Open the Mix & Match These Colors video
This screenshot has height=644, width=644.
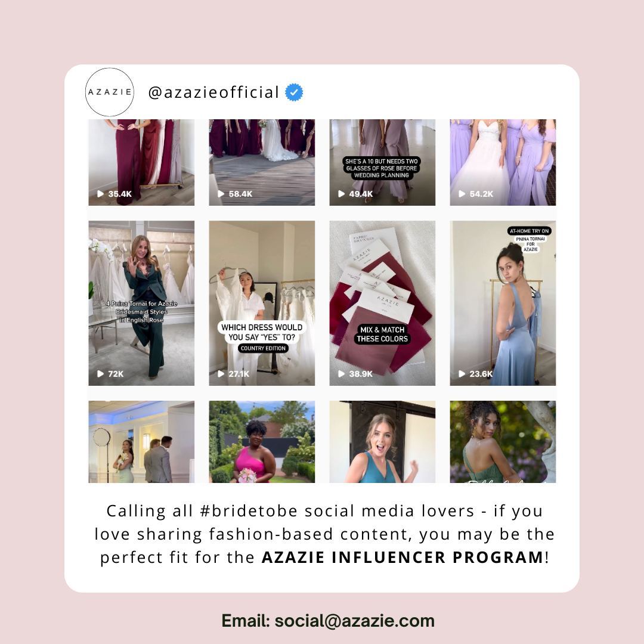click(x=382, y=303)
